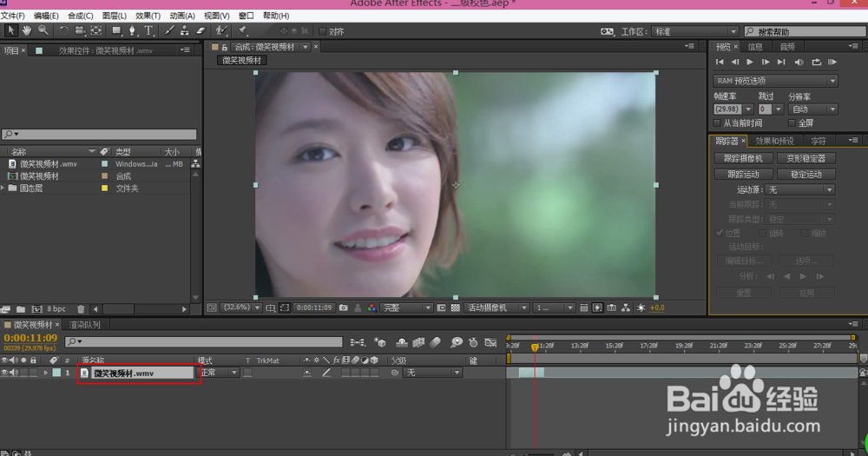
Task: Select the Pan Behind anchor tool
Action: point(96,30)
